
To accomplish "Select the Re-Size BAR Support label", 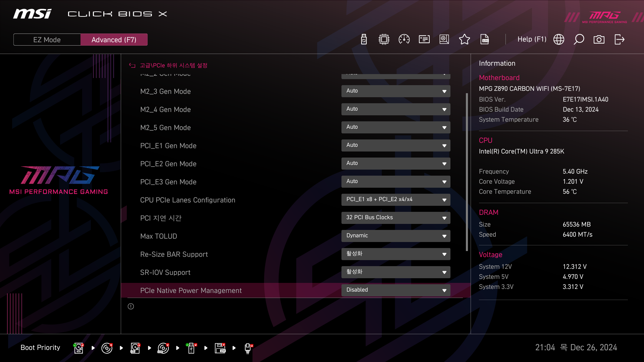I will click(x=174, y=254).
